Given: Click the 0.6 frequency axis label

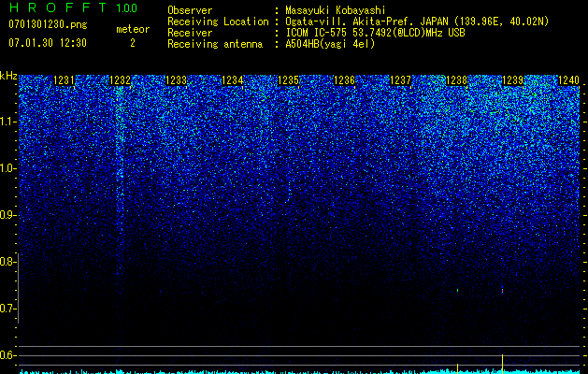Looking at the screenshot, I should click(x=7, y=355).
